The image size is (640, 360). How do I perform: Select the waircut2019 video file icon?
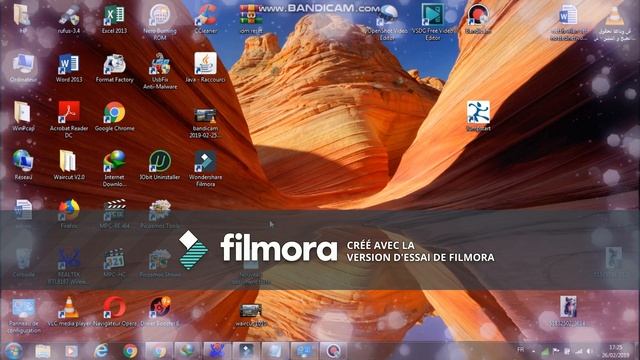[251, 315]
